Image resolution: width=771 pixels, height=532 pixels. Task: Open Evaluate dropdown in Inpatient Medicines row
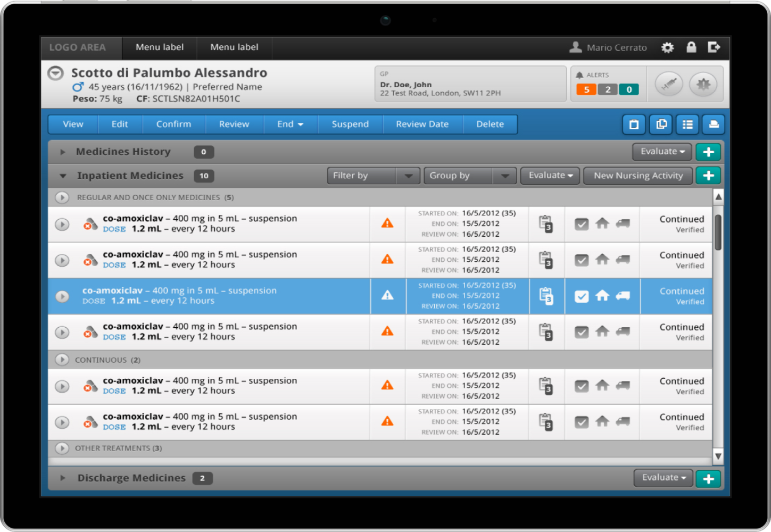[550, 176]
